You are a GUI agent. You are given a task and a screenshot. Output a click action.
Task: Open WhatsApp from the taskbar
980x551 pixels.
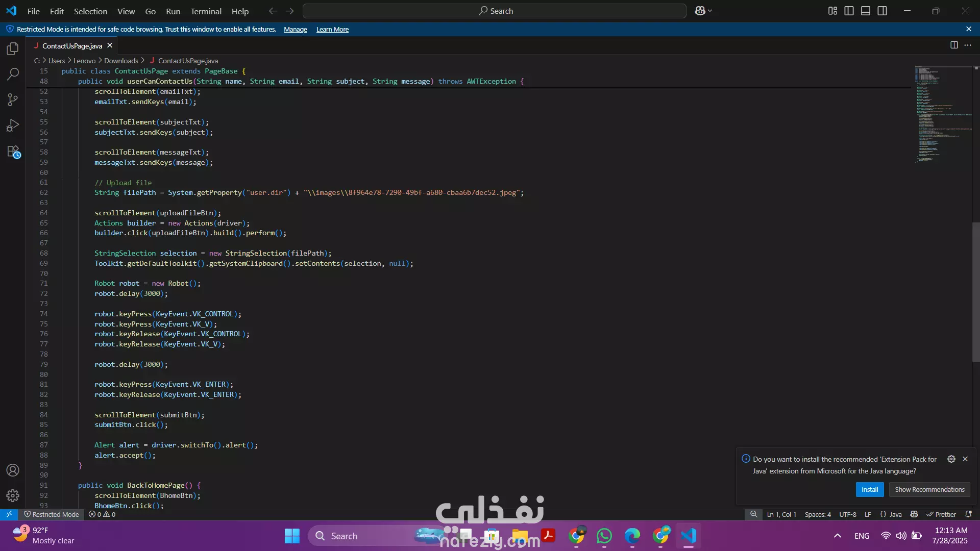point(604,536)
